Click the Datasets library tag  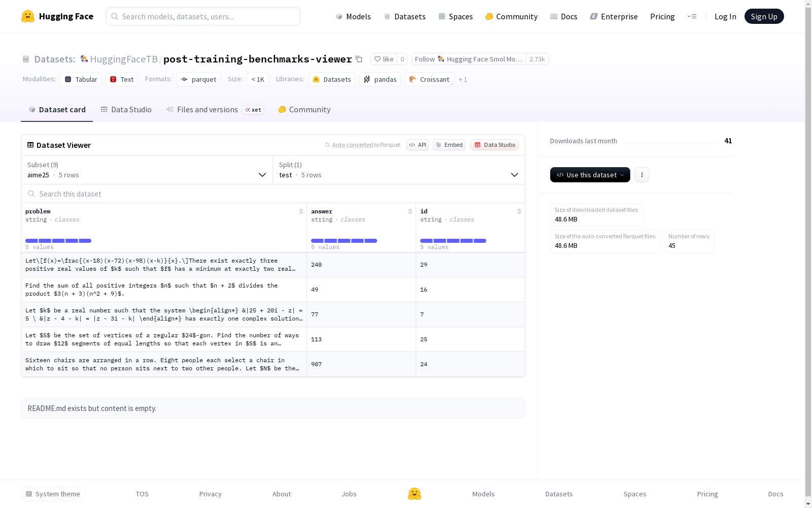332,79
